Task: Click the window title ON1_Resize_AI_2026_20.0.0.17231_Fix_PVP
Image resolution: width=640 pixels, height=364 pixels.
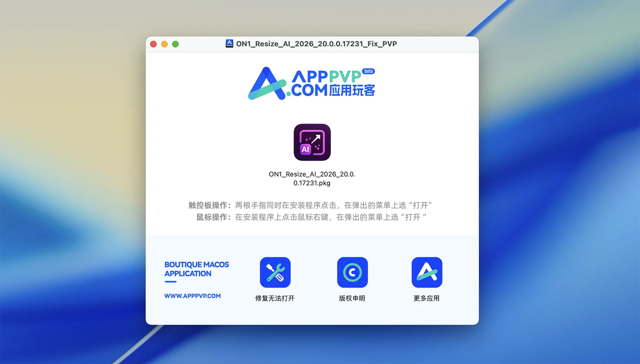Action: 316,44
